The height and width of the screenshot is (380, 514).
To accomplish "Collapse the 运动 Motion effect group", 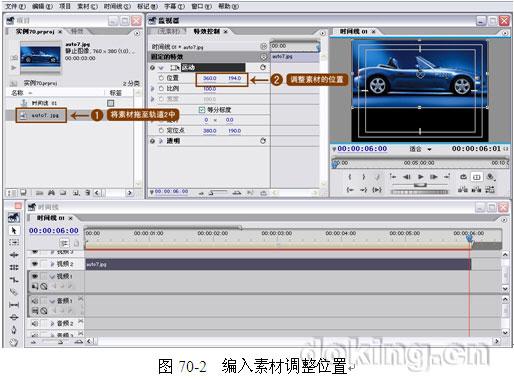I will point(161,68).
